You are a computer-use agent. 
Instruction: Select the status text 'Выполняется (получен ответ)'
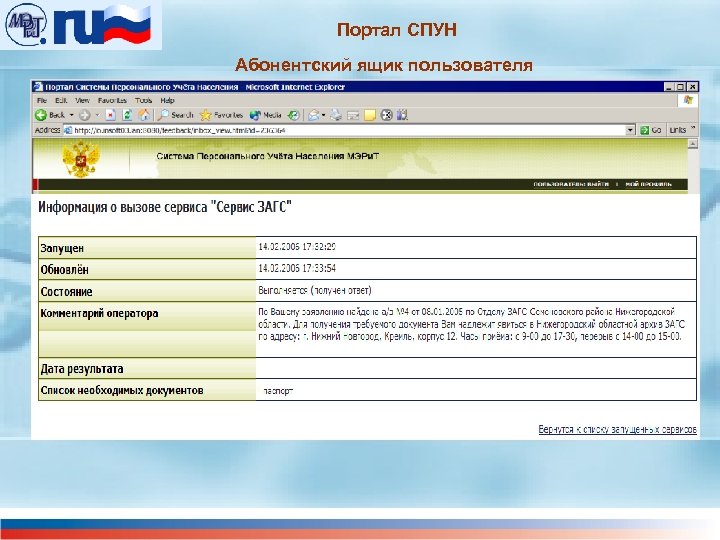pos(315,290)
